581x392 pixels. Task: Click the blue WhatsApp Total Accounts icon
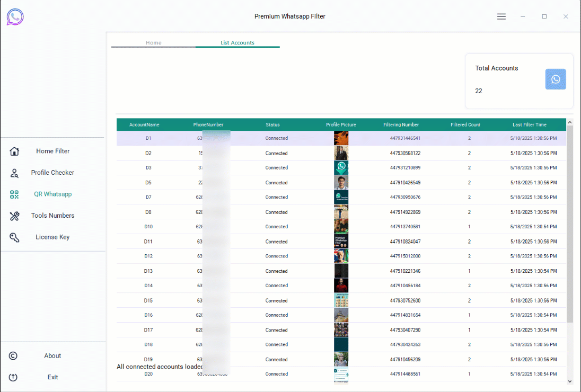556,79
